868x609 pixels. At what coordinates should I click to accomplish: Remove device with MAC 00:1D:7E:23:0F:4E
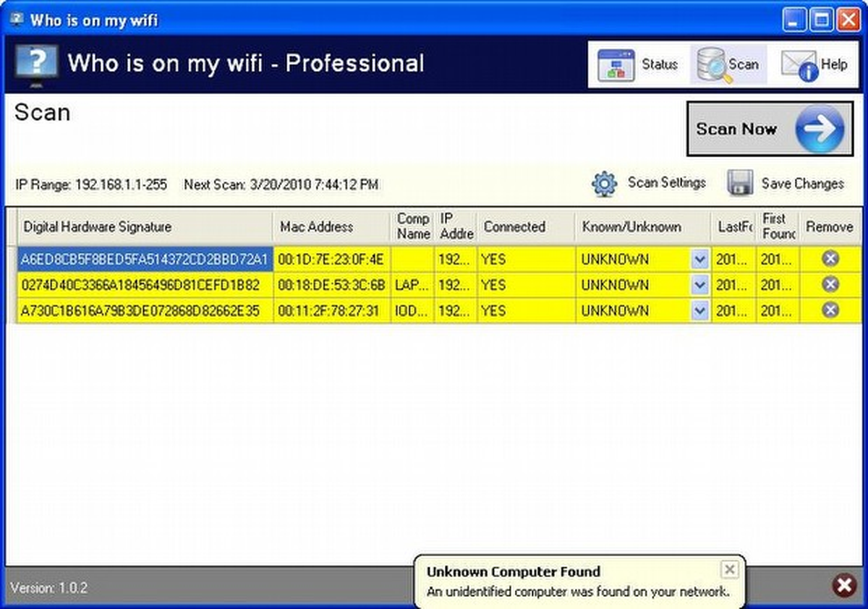(830, 259)
